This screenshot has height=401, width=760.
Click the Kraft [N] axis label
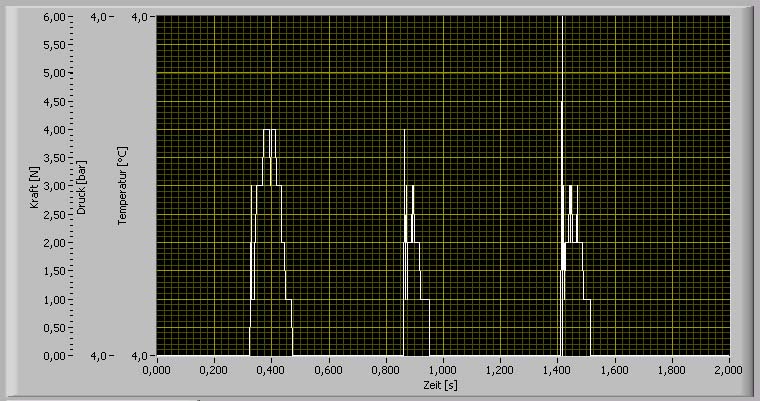coord(34,188)
